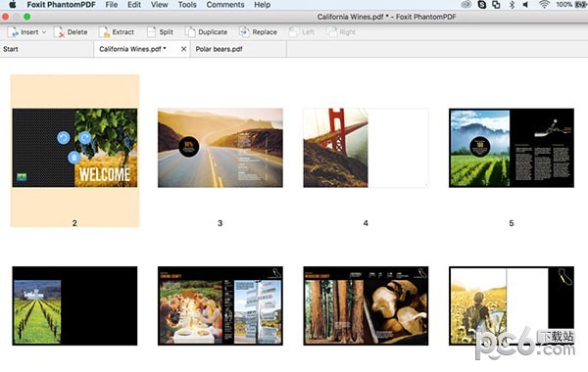This screenshot has width=588, height=372.
Task: Click page number label 5
Action: tap(512, 223)
